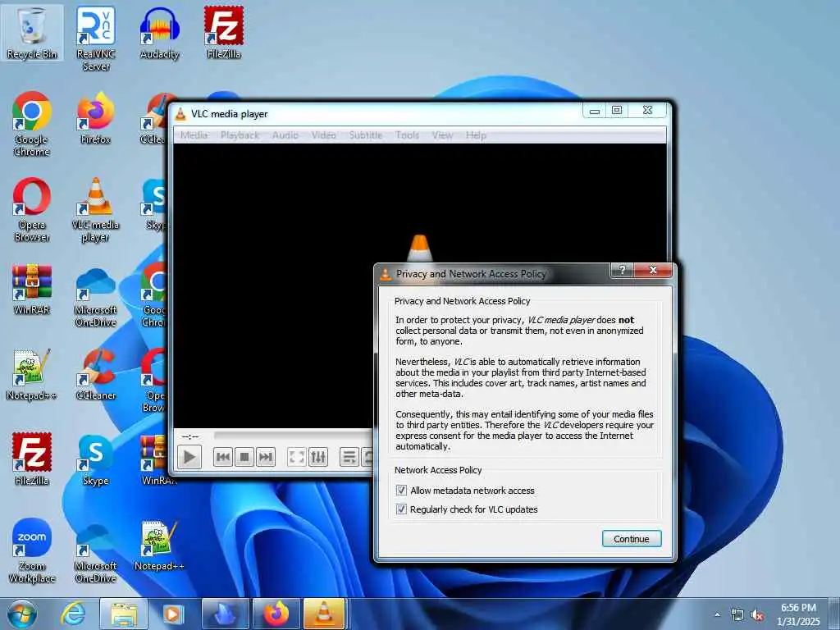Select the Zoom Workplace desktop icon
840x630 pixels.
point(32,550)
